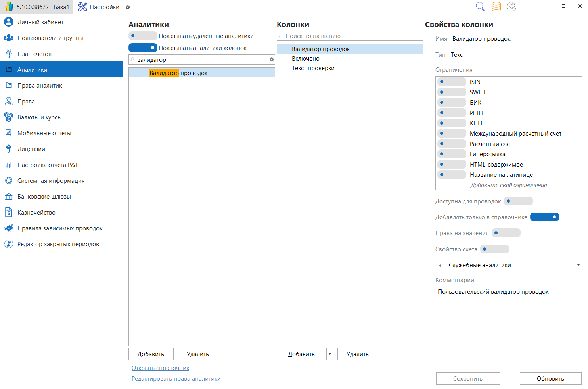Enable the ИНН restriction toggle

pos(452,113)
